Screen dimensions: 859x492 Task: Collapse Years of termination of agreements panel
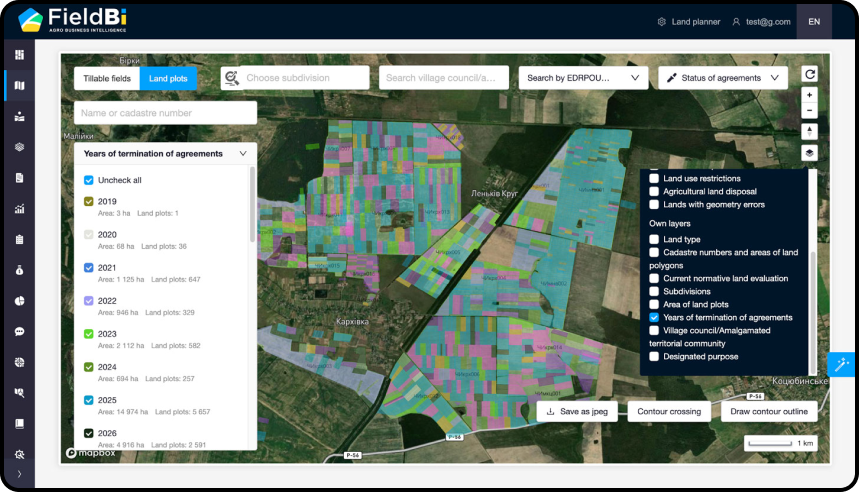point(243,154)
